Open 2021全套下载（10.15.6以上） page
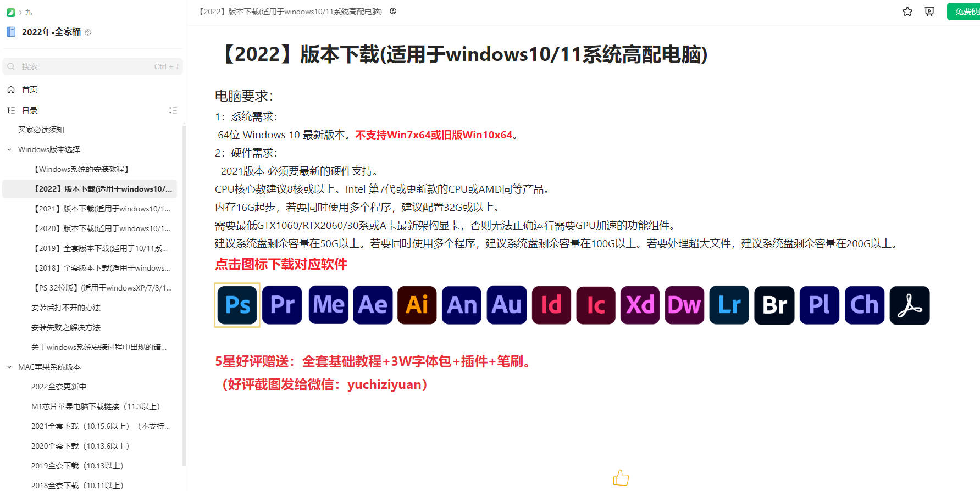This screenshot has width=980, height=491. tap(101, 426)
